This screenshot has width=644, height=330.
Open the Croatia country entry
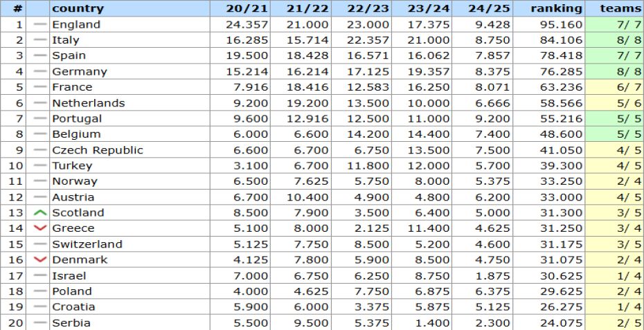[73, 307]
